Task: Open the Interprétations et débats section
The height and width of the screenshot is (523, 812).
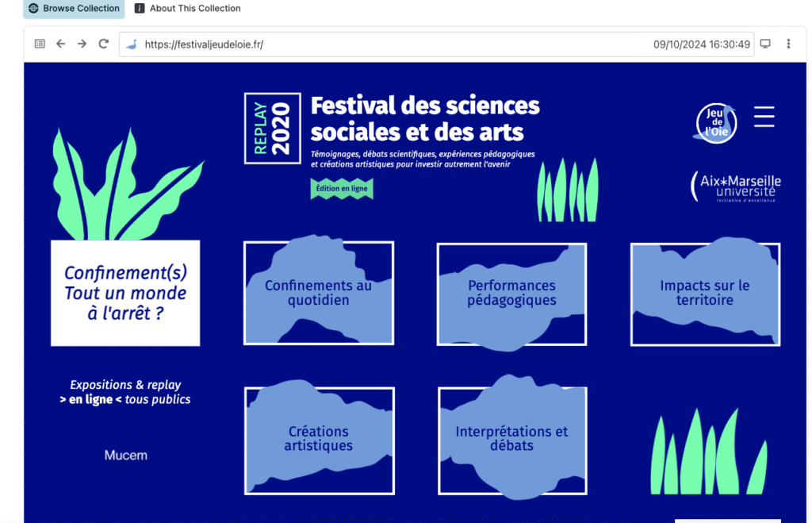Action: (511, 439)
